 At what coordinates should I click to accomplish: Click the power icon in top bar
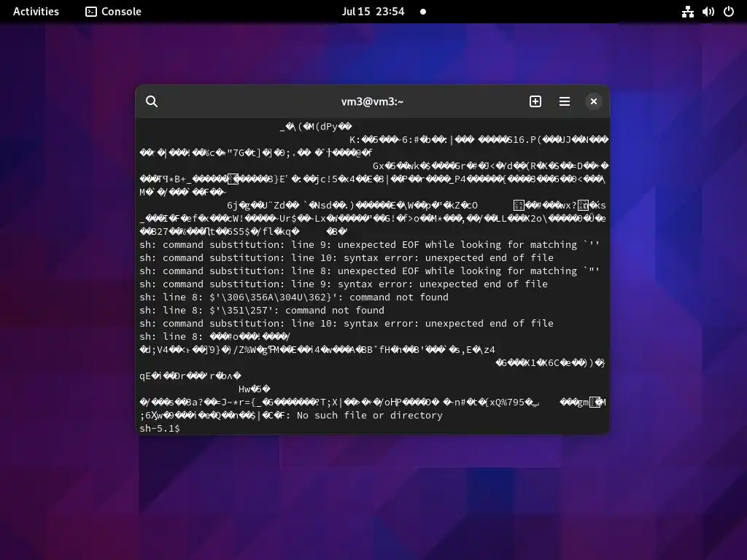click(x=729, y=12)
